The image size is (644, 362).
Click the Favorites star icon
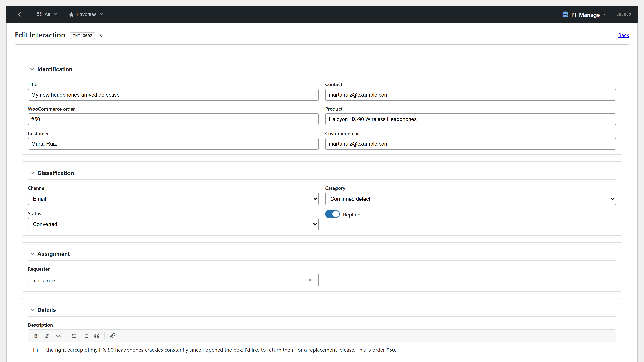pyautogui.click(x=71, y=14)
